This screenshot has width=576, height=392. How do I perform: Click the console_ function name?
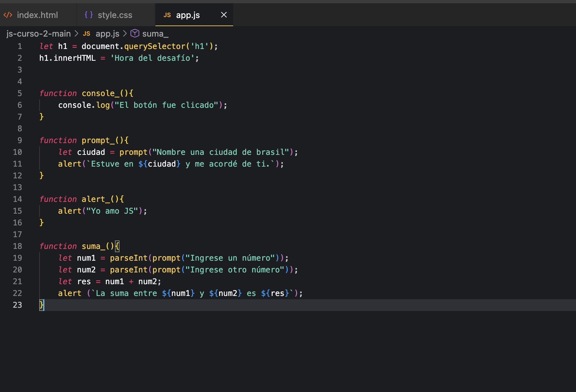101,93
